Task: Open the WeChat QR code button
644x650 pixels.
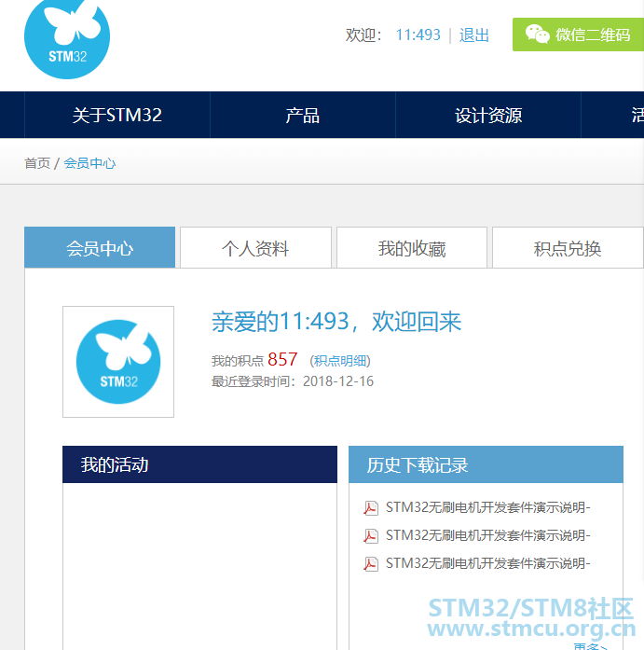Action: point(578,35)
